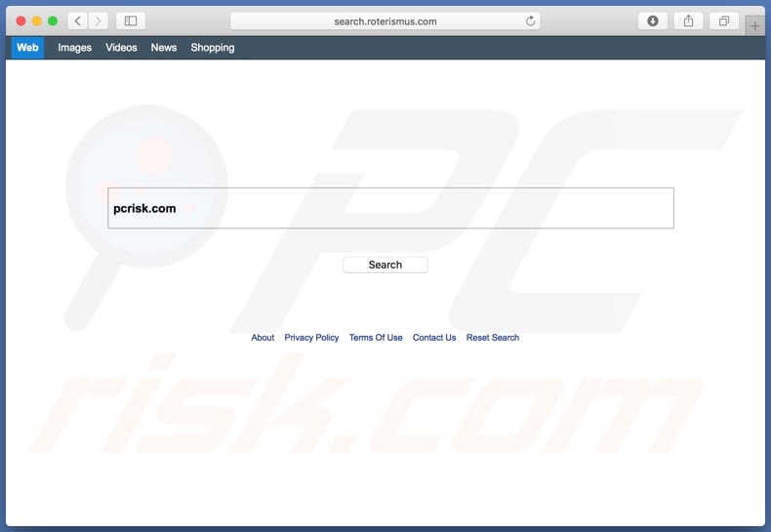
Task: Select the Web tab
Action: pos(27,48)
